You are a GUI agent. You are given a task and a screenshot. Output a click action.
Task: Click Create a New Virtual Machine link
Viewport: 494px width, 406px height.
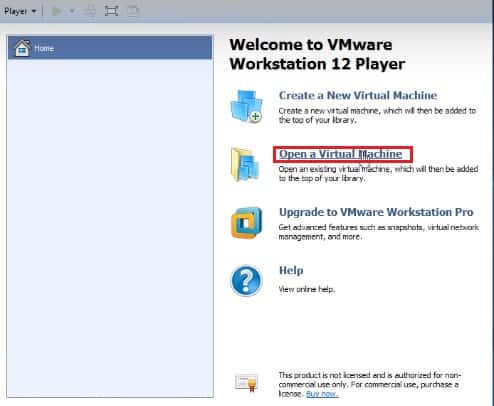358,95
